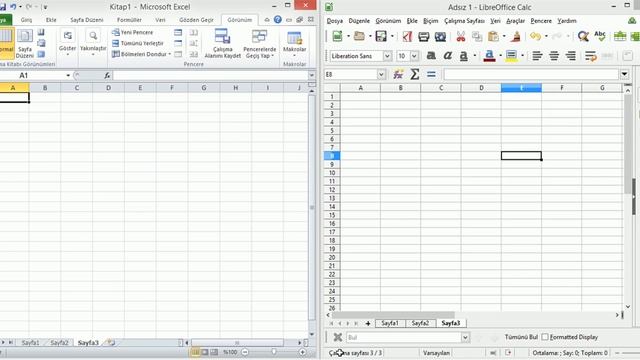Viewport: 640px width, 360px height.
Task: Click the Tümünü Bul button
Action: (521, 337)
